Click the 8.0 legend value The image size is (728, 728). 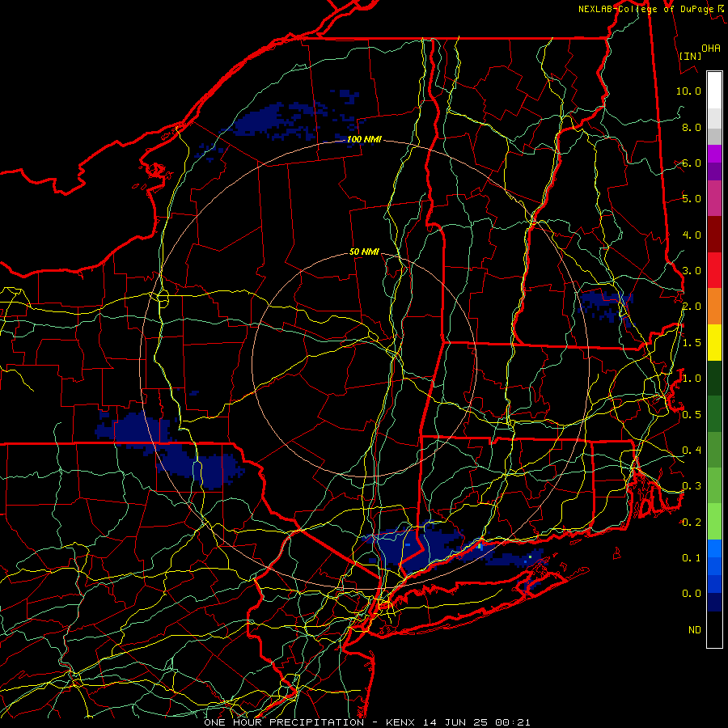click(692, 127)
